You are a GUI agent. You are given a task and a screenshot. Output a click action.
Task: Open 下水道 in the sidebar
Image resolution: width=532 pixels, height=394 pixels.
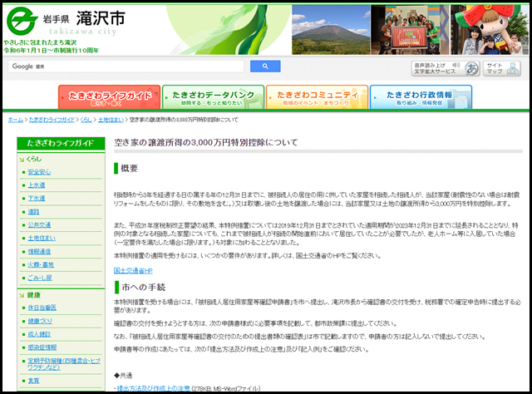[37, 198]
